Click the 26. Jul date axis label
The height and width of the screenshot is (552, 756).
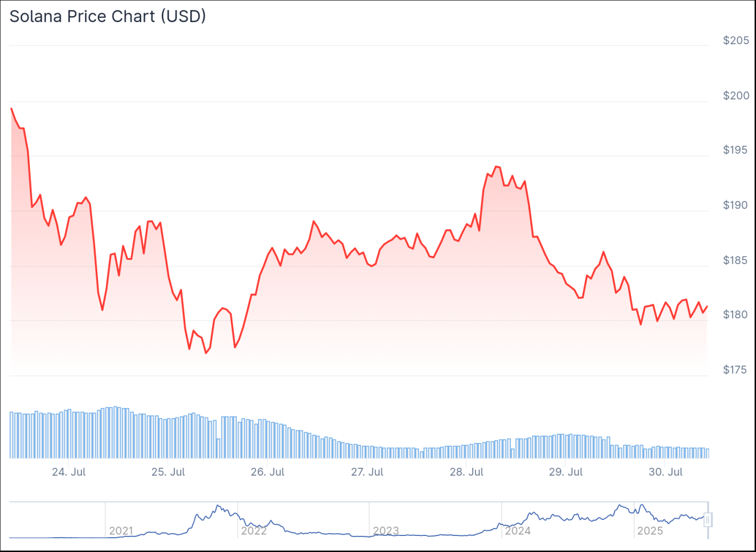pos(267,472)
